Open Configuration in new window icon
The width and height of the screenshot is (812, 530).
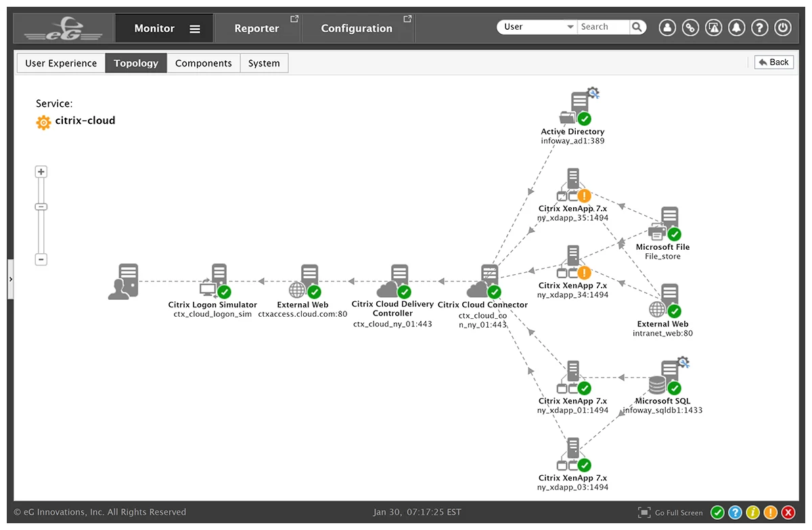(x=407, y=19)
